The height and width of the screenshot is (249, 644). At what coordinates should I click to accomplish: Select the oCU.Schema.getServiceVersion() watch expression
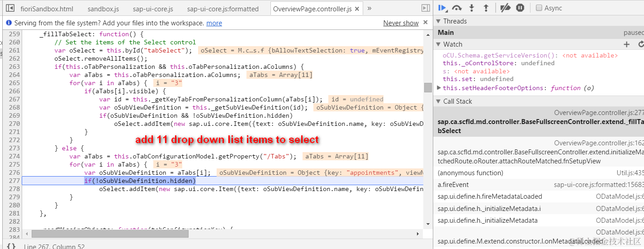pyautogui.click(x=530, y=55)
